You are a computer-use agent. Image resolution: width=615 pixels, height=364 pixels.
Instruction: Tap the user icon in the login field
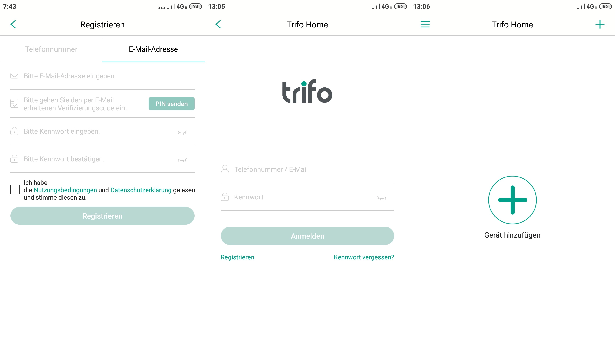click(x=225, y=169)
